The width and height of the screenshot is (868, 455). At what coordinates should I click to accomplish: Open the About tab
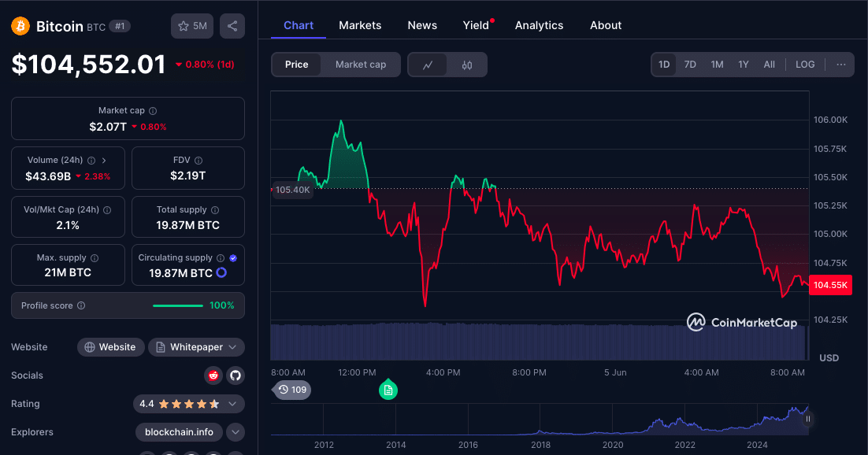[606, 25]
